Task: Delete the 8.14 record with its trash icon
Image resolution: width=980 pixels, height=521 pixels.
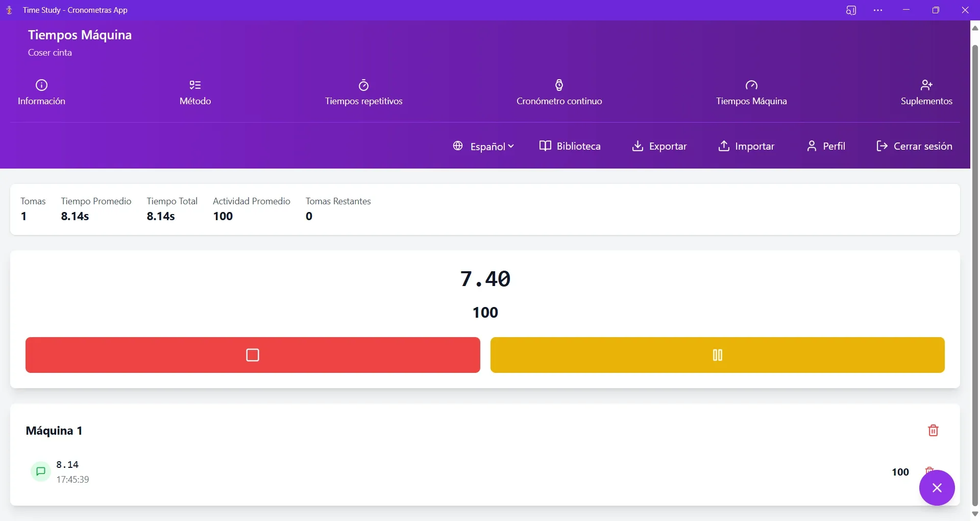Action: (929, 470)
